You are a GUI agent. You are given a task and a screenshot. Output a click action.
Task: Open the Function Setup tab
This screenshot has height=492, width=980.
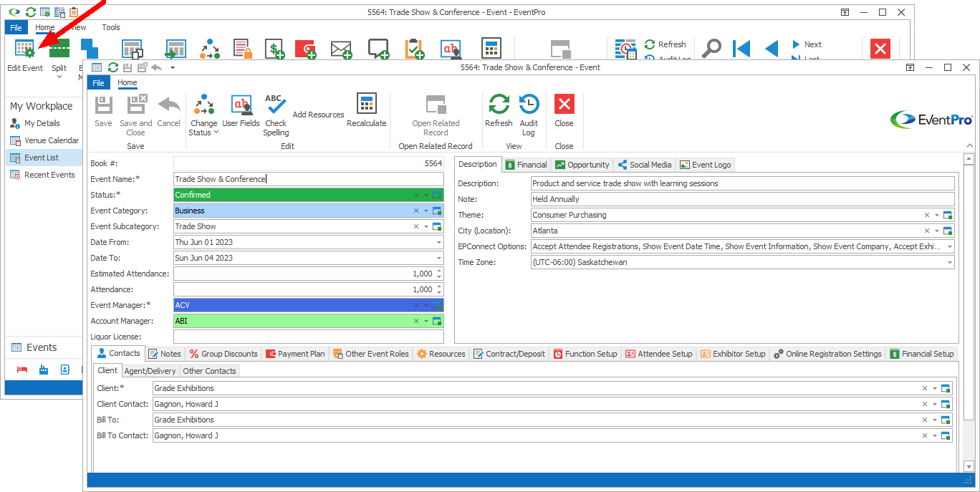585,354
